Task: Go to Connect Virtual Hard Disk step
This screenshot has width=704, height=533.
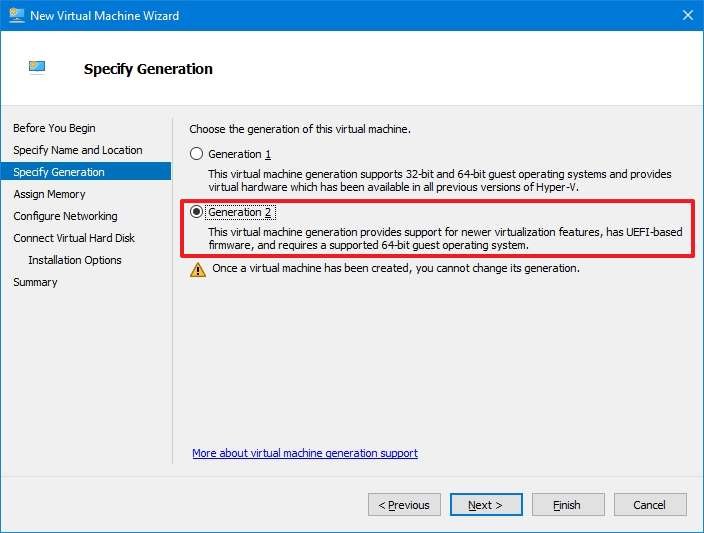Action: pyautogui.click(x=74, y=238)
